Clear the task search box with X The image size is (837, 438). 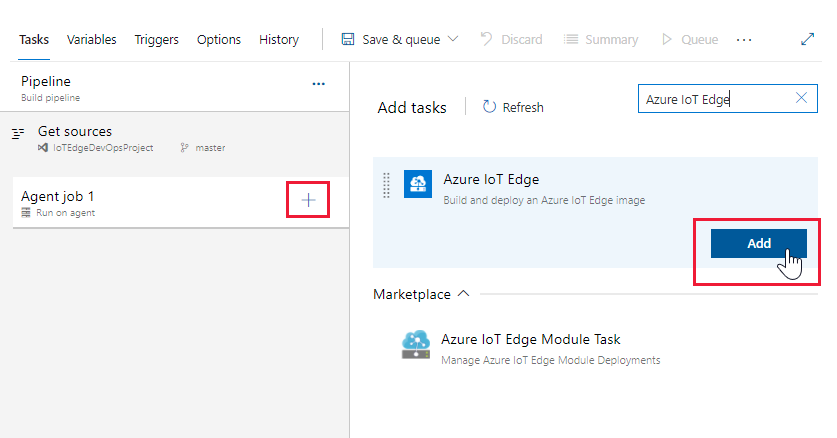[x=801, y=98]
